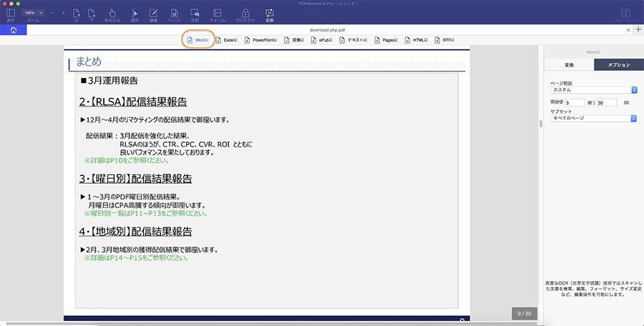
Task: Convert to Excel with Excelに
Action: tap(227, 40)
